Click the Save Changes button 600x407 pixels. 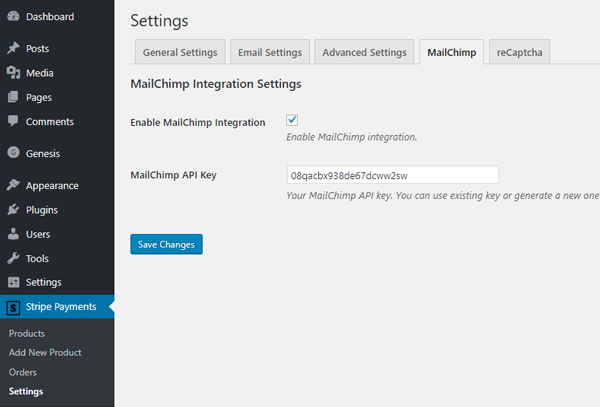coord(166,244)
